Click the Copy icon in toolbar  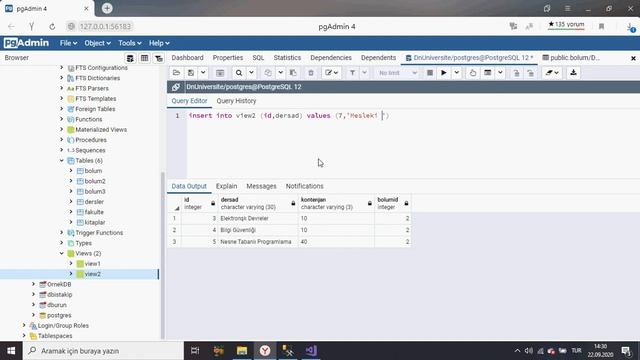pyautogui.click(x=268, y=73)
